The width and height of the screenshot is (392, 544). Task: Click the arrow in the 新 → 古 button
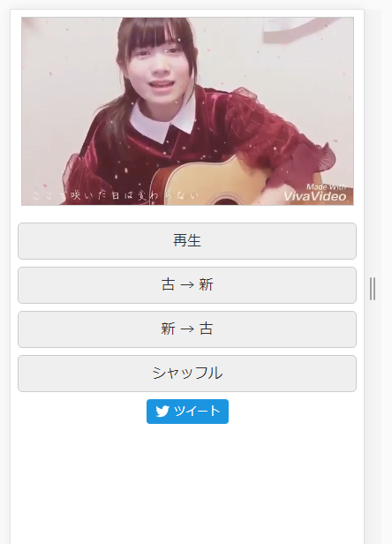coord(187,329)
